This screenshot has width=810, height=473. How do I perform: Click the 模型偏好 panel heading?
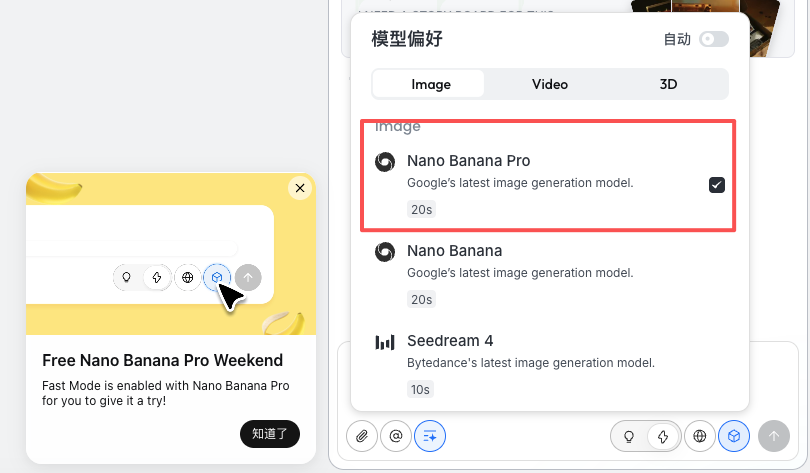(407, 39)
